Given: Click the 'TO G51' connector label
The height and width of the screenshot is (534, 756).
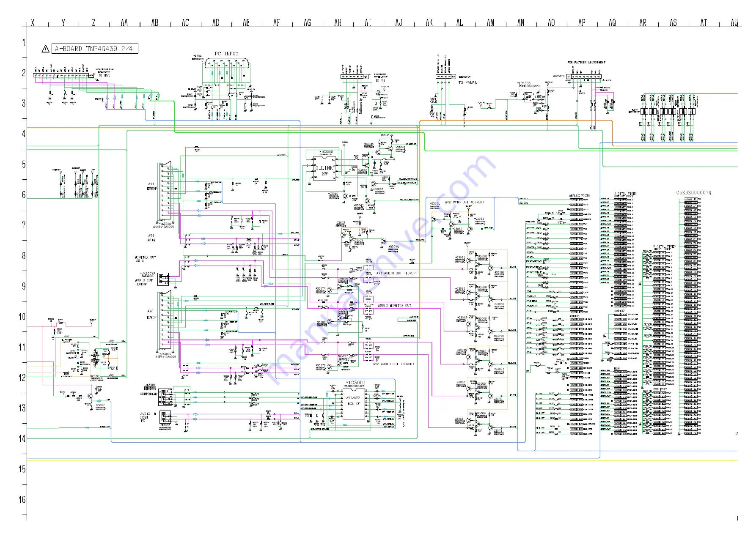Looking at the screenshot, I should (104, 75).
